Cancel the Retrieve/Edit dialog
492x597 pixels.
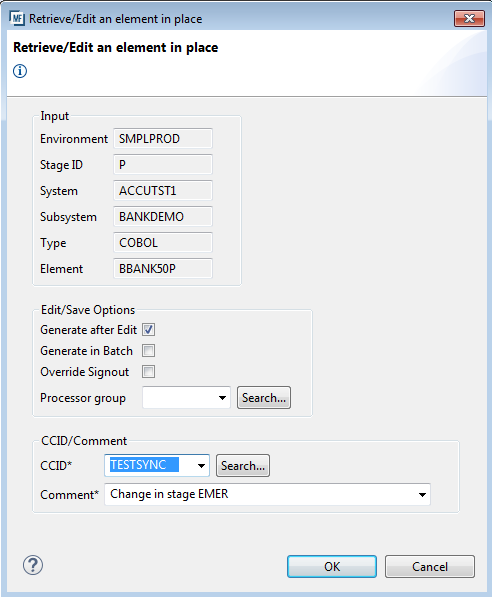430,567
